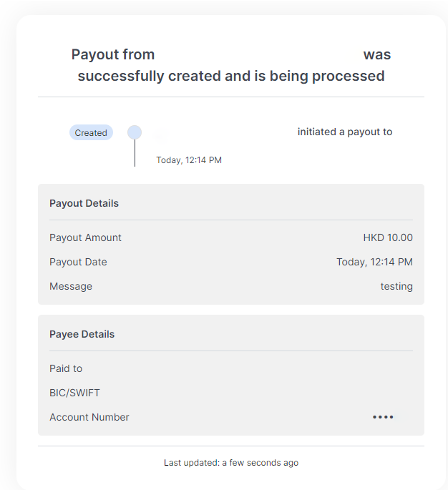Click the Payout Date label
448x490 pixels.
tap(78, 262)
